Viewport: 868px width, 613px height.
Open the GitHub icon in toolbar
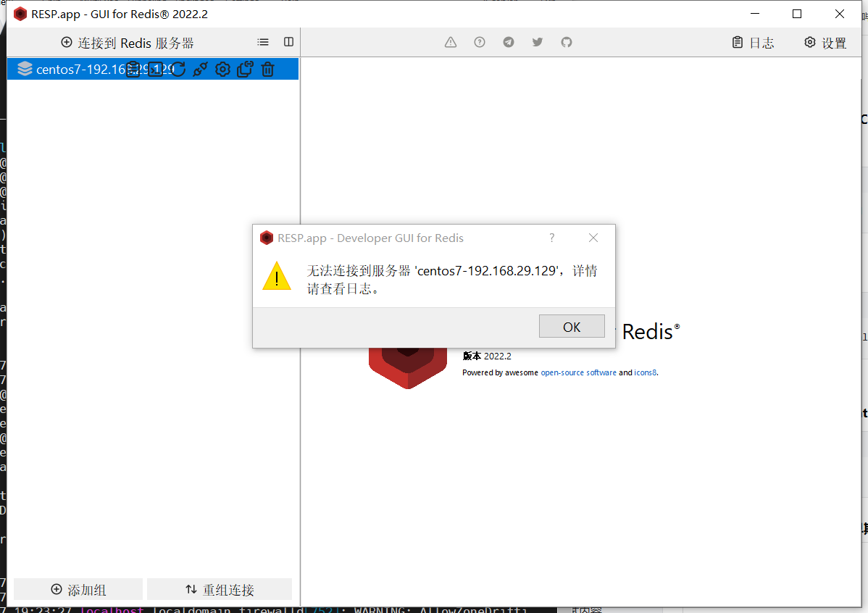pos(567,42)
